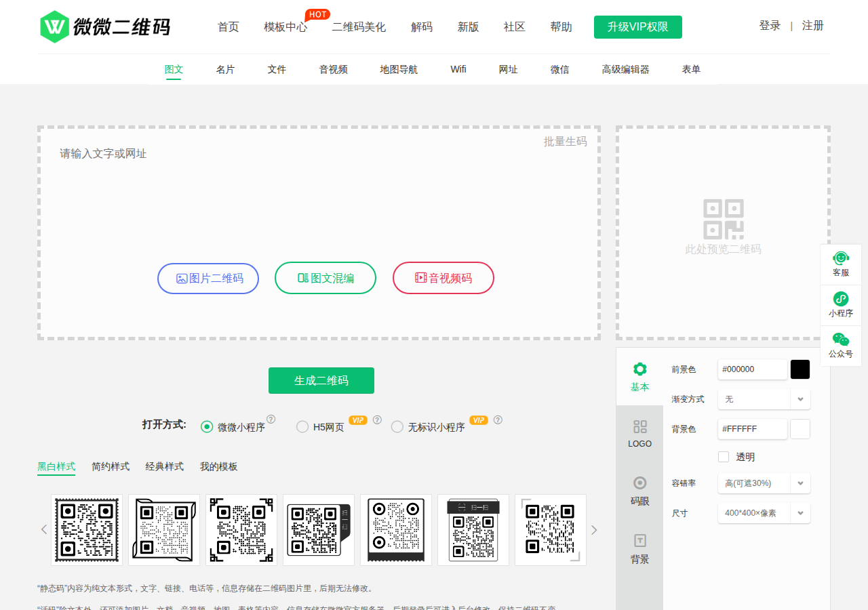This screenshot has height=610, width=868.
Task: Select QR template with 扫一扫 top banner
Action: coord(473,530)
